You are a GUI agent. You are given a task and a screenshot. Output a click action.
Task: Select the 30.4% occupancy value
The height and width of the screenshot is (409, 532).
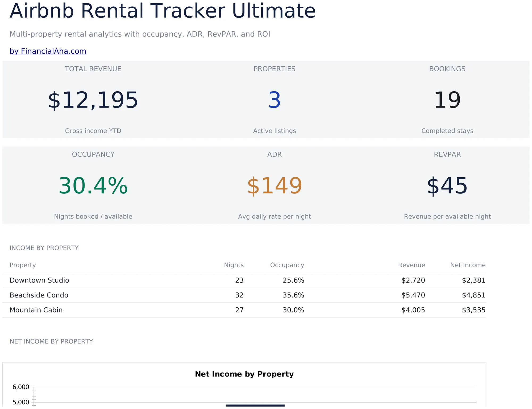pyautogui.click(x=93, y=186)
